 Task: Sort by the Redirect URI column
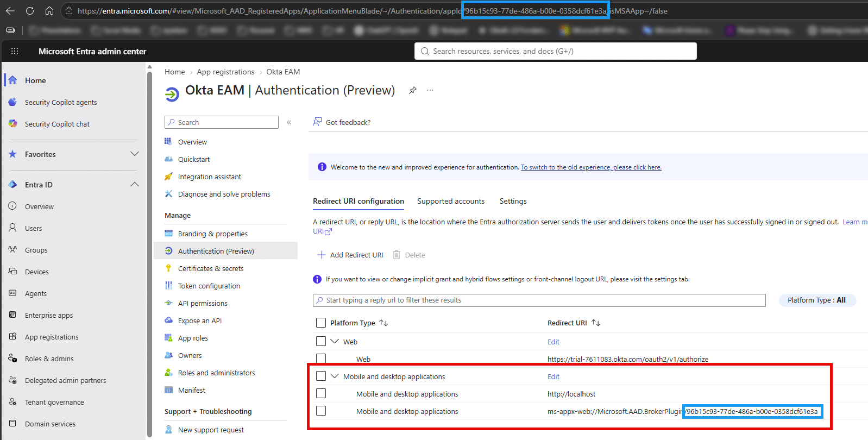click(x=574, y=323)
